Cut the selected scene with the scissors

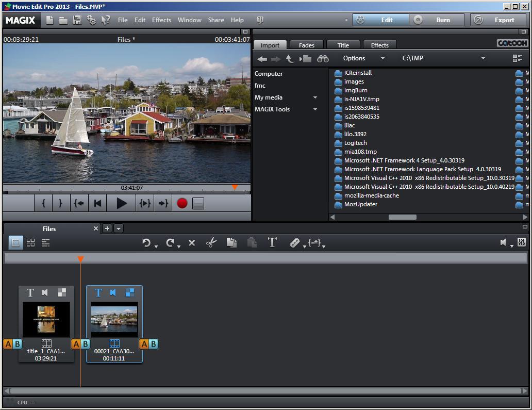[211, 242]
